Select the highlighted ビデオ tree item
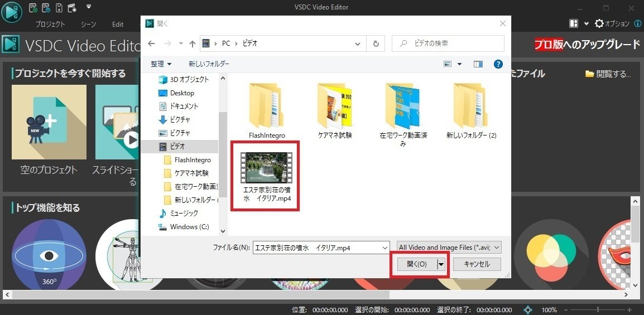Image resolution: width=644 pixels, height=315 pixels. pos(180,147)
